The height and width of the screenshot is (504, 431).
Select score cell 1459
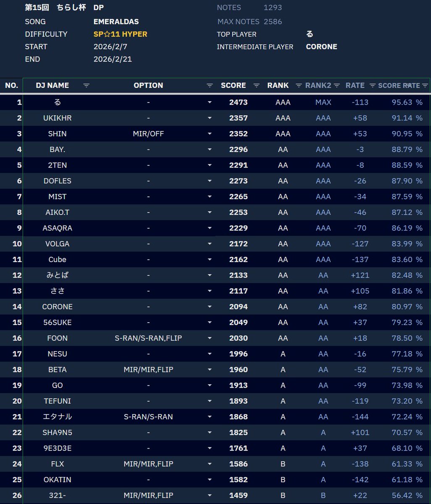(239, 496)
